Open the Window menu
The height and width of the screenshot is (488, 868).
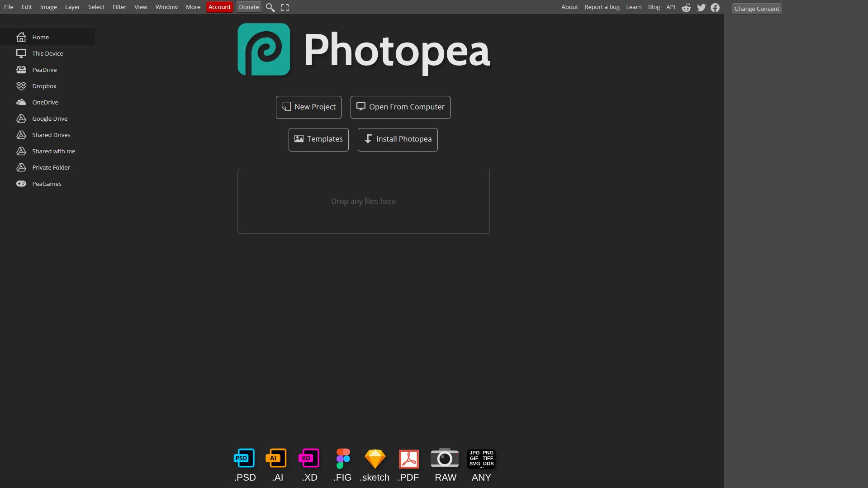pos(166,7)
